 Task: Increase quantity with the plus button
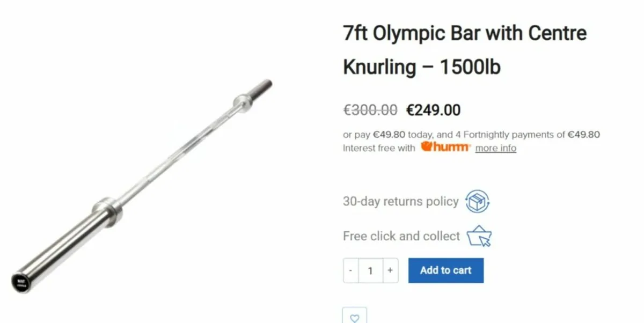[x=390, y=270]
